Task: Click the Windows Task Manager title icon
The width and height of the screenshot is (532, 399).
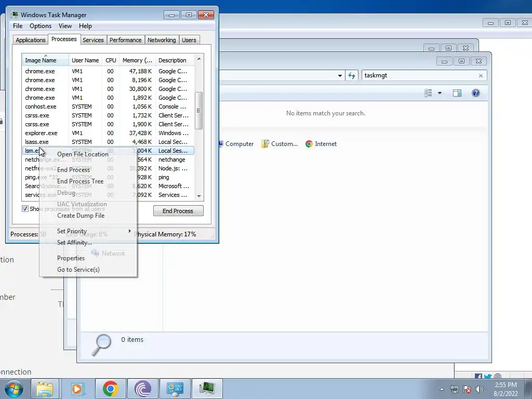Action: click(x=14, y=15)
